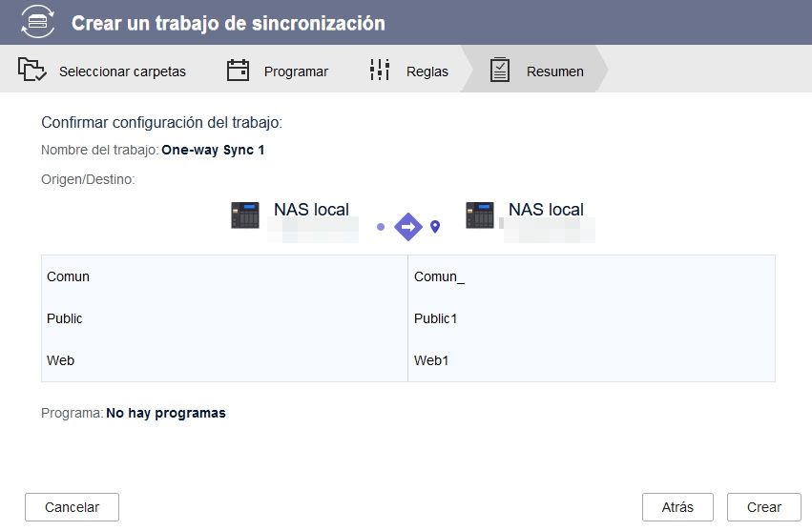
Task: Switch to the Reglas step
Action: [427, 71]
